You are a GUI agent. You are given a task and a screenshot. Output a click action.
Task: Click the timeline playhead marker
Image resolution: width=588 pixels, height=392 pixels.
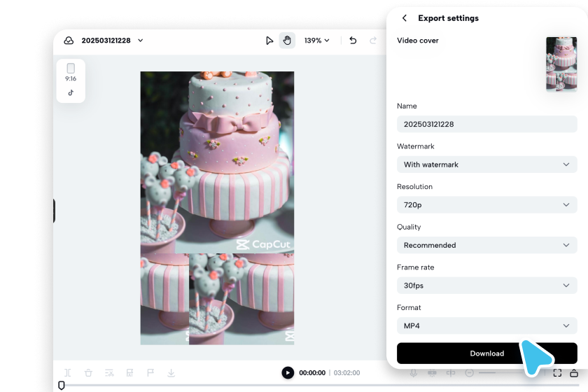point(62,385)
